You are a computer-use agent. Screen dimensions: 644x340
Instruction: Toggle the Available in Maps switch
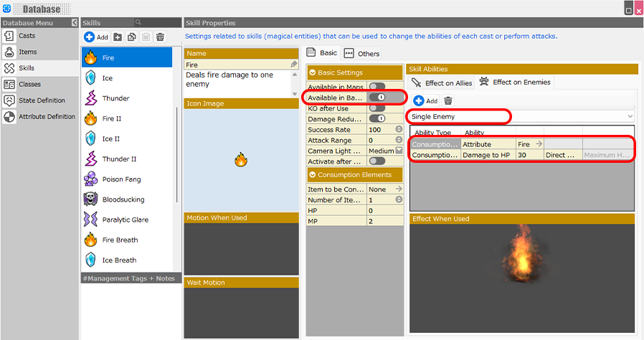377,87
